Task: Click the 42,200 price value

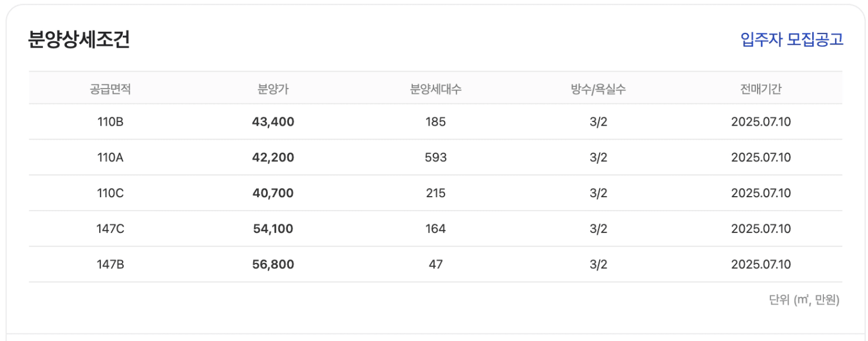Action: coord(273,157)
